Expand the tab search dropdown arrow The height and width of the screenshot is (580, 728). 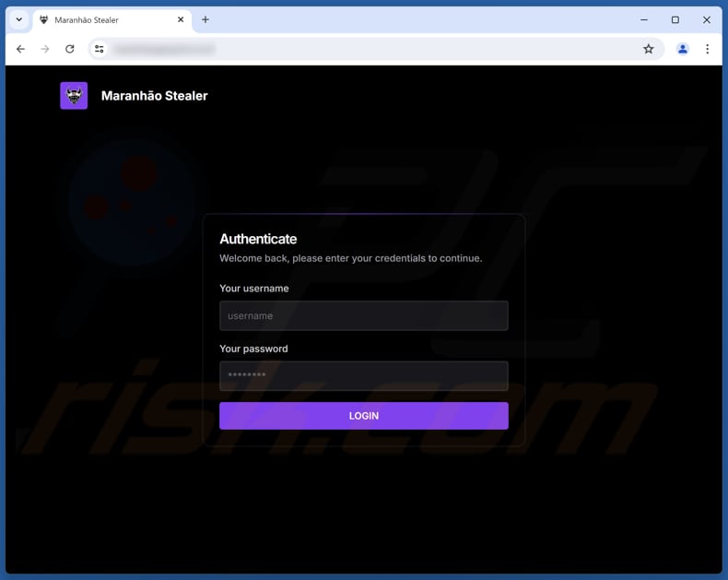coord(18,19)
